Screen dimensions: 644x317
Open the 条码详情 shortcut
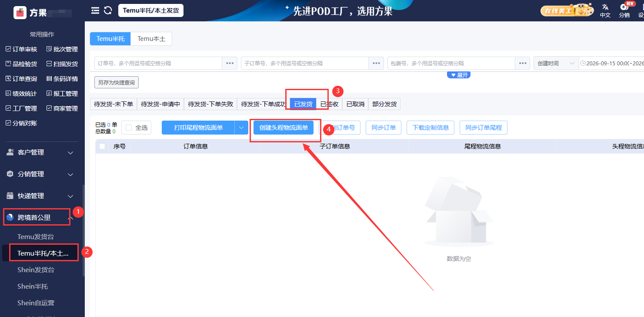click(62, 79)
